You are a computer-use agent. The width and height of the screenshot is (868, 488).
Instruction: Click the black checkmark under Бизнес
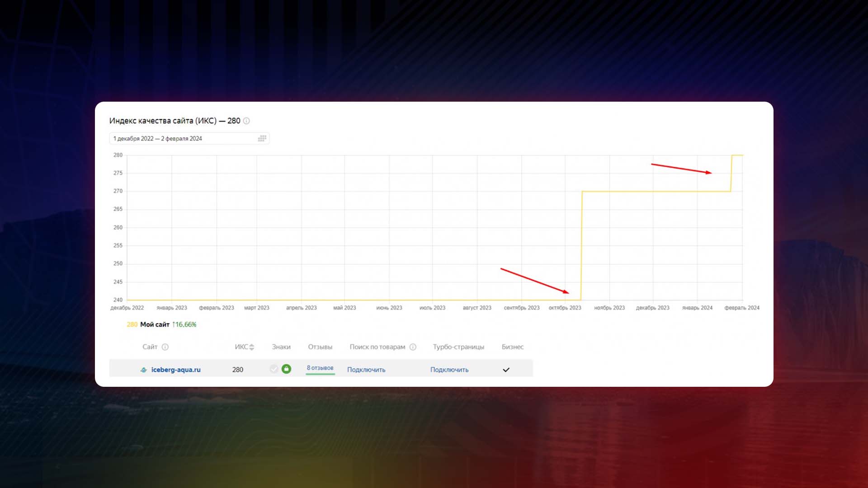pyautogui.click(x=506, y=370)
